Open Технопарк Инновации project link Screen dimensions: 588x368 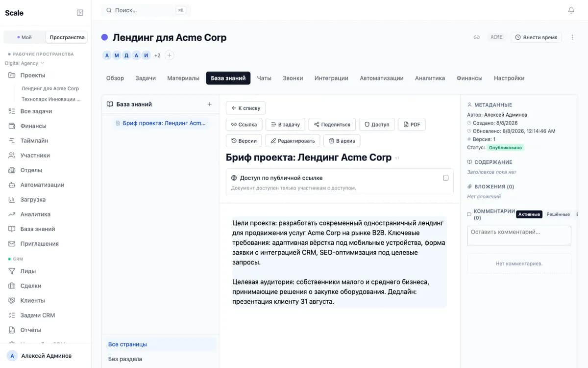pos(51,99)
